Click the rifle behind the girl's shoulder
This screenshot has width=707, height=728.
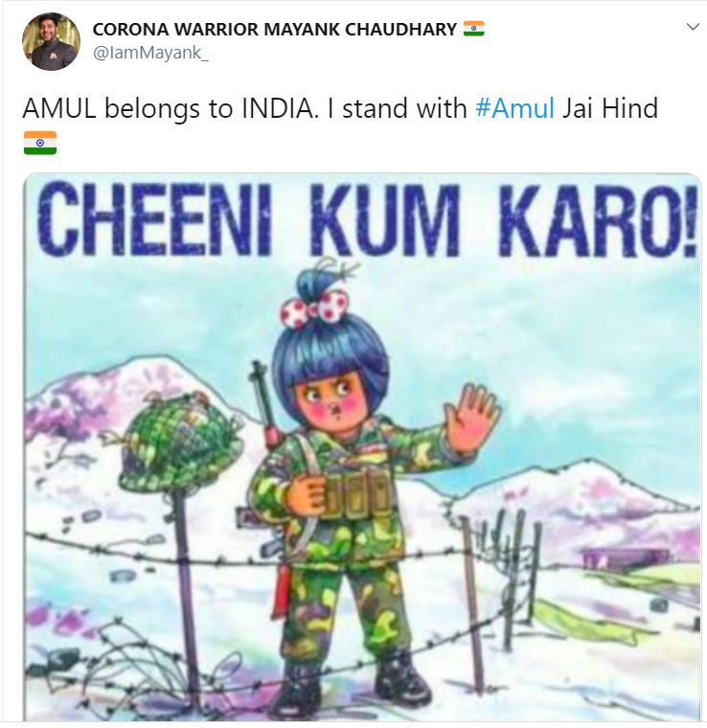pos(266,404)
